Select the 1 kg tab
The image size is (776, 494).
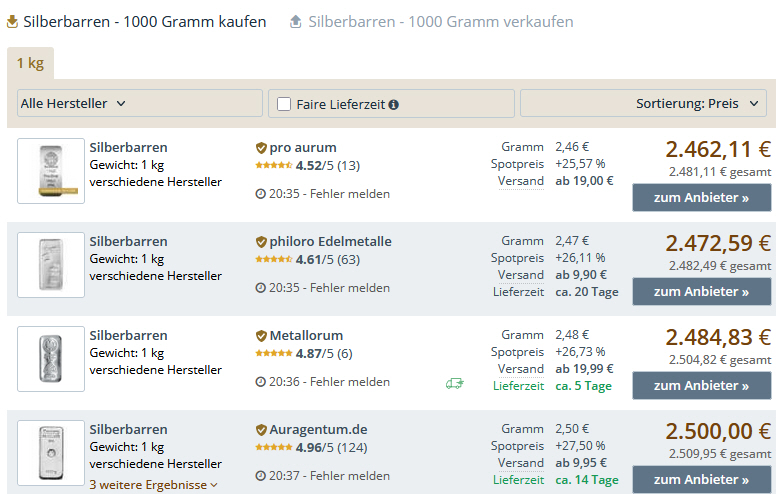coord(30,63)
